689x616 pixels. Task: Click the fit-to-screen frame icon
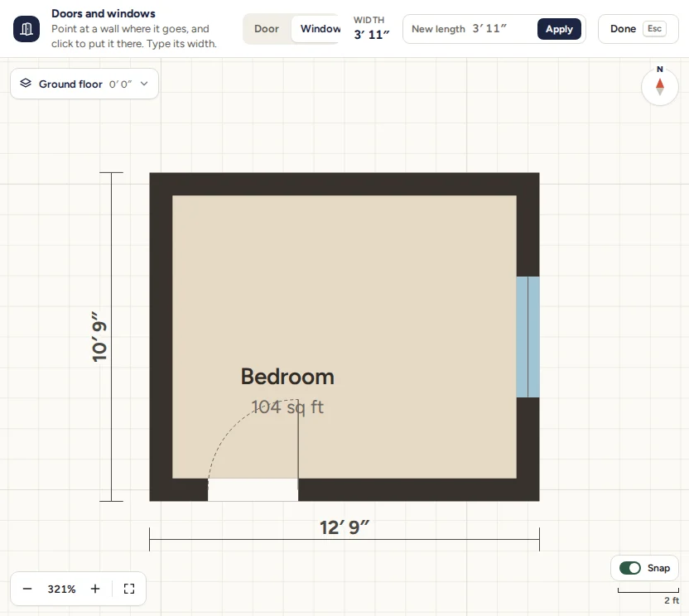129,589
